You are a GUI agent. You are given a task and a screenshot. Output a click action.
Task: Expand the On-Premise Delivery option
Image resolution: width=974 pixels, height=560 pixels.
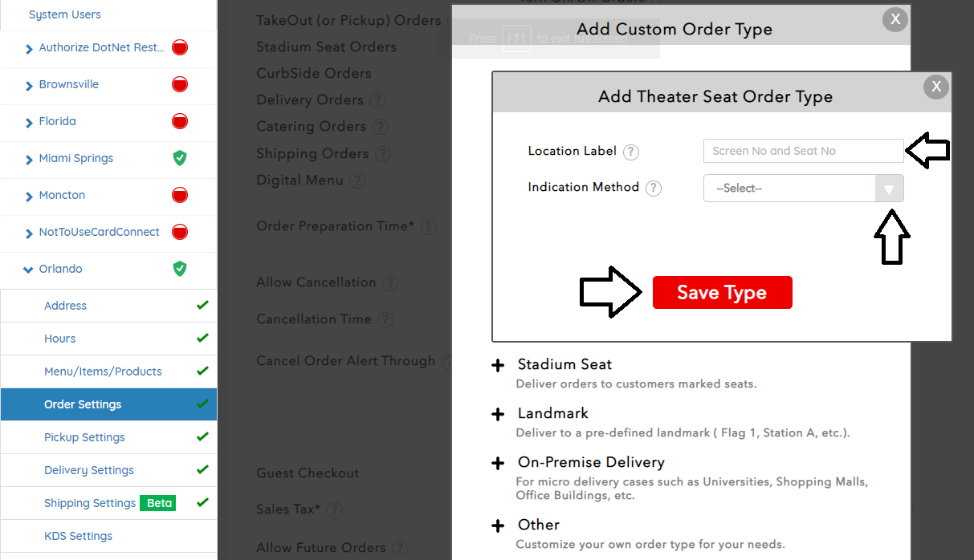[499, 464]
